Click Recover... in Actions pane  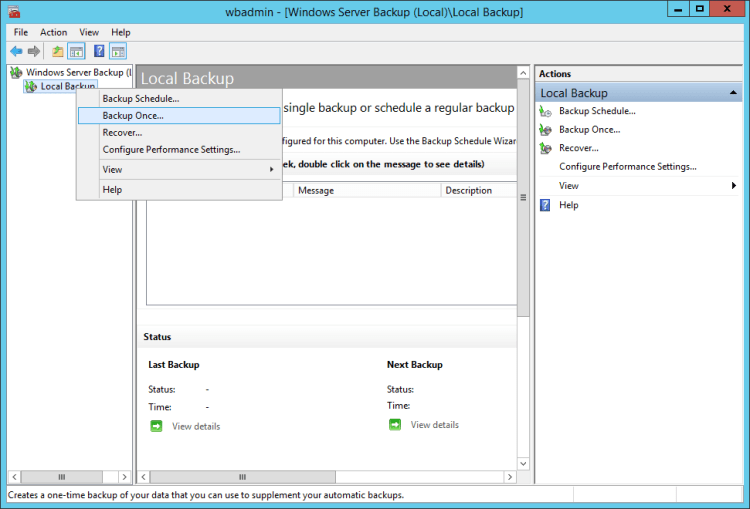point(579,148)
